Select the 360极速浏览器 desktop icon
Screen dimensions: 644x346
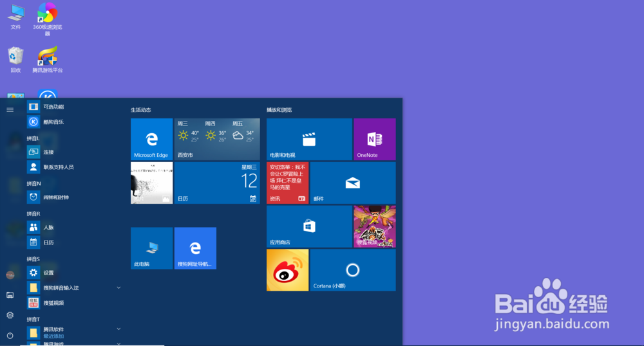(x=48, y=19)
